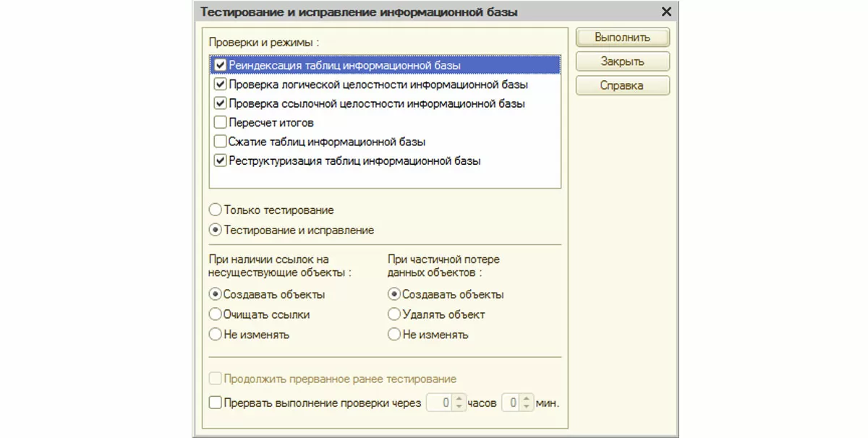
Task: Enable Пересчет итогов checkbox
Action: 221,123
